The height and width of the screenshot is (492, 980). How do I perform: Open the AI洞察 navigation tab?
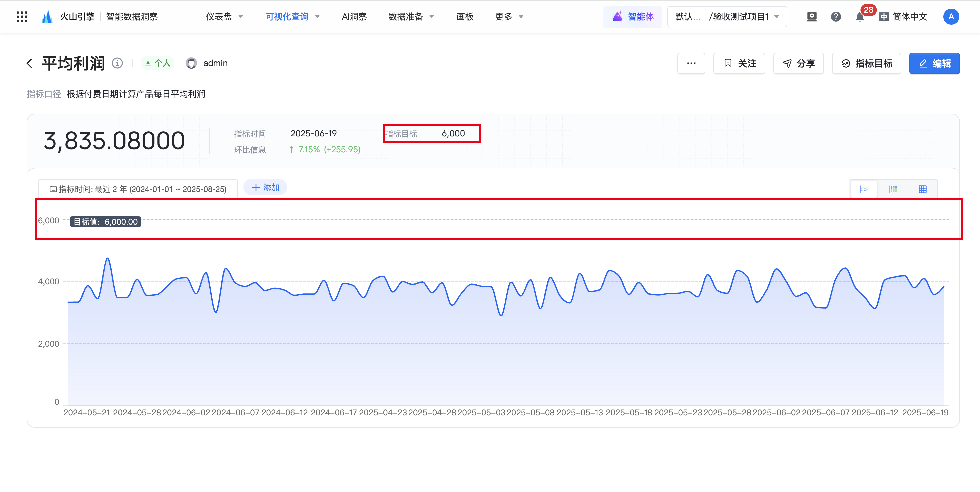[354, 17]
